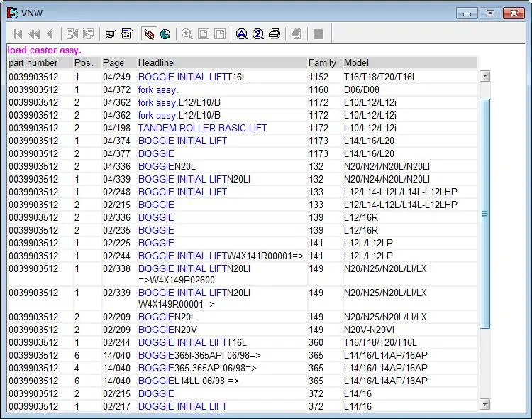Screen dimensions: 532x419
Task: Open BOGGIE INITIAL LIFTT16L page 04/249
Action: pos(192,77)
